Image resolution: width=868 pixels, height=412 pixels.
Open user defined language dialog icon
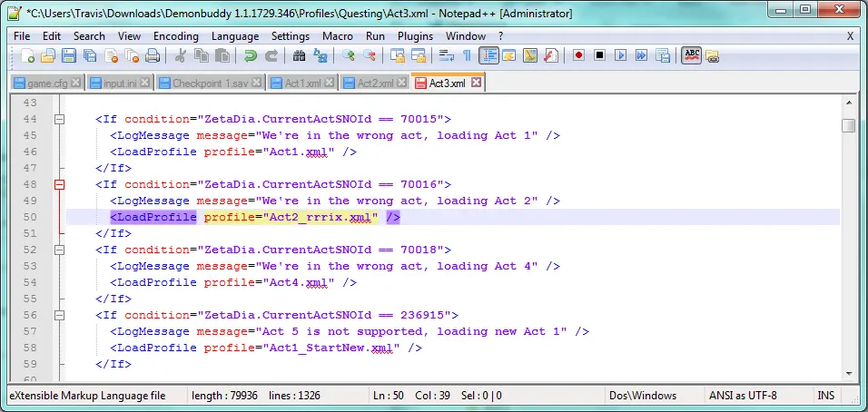pos(508,55)
